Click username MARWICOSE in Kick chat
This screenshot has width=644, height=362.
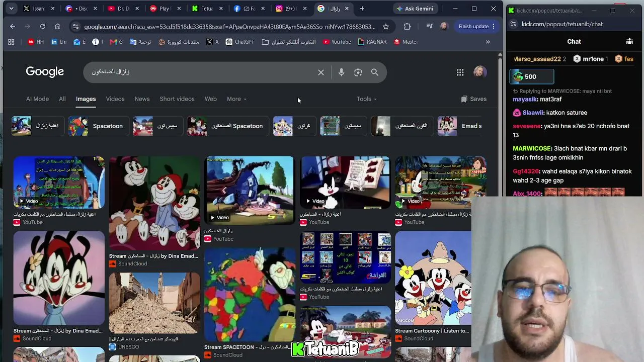coord(532,149)
